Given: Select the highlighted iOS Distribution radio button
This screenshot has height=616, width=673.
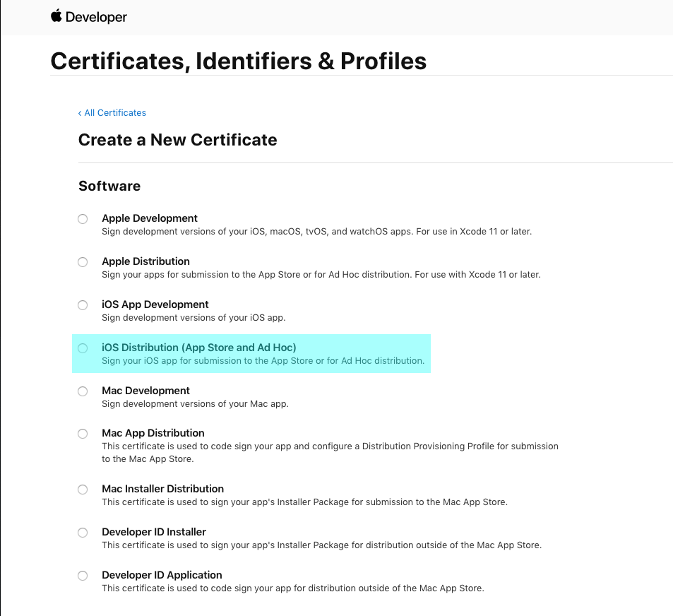Looking at the screenshot, I should click(83, 348).
